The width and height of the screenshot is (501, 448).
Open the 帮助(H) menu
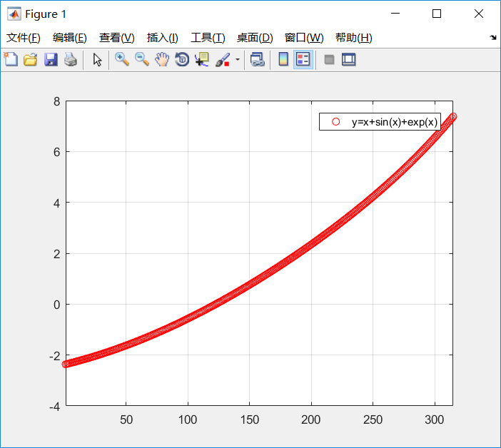pos(354,38)
